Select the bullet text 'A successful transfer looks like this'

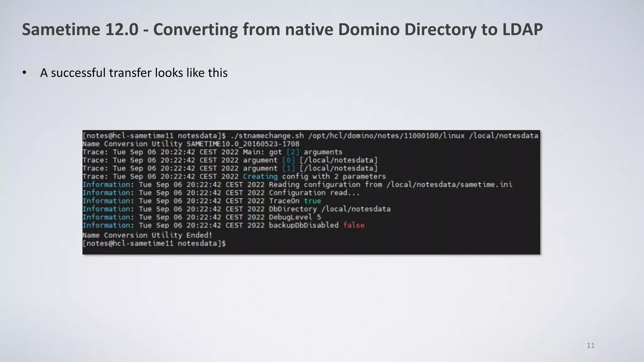pos(134,73)
